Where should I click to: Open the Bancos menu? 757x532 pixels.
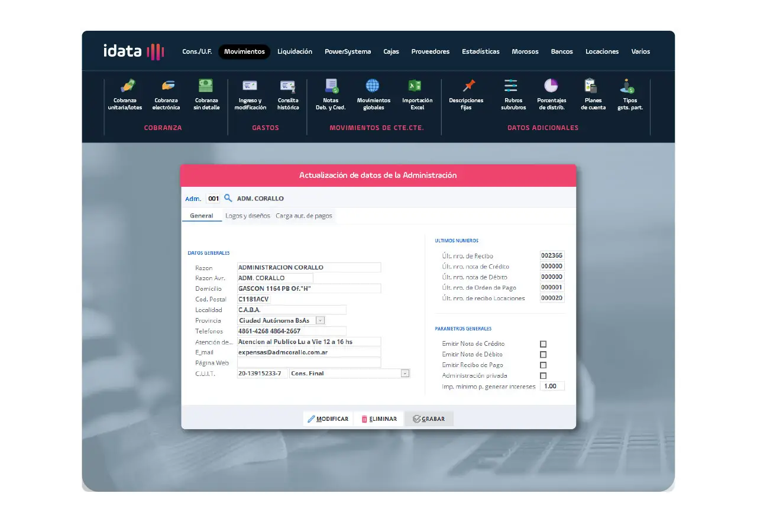[x=562, y=51]
